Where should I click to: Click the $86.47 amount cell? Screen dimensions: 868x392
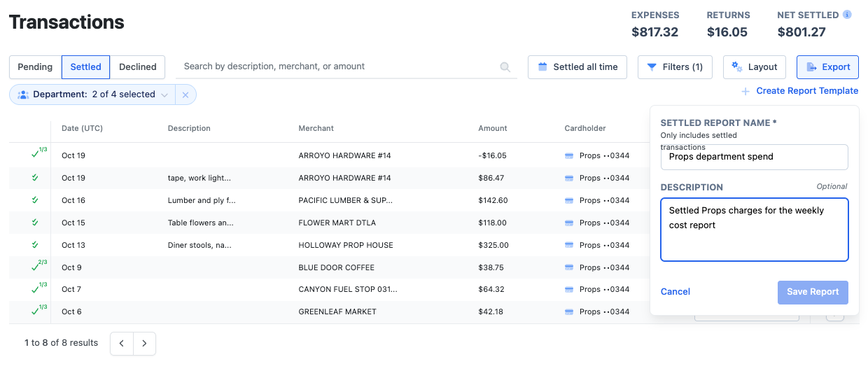point(491,178)
